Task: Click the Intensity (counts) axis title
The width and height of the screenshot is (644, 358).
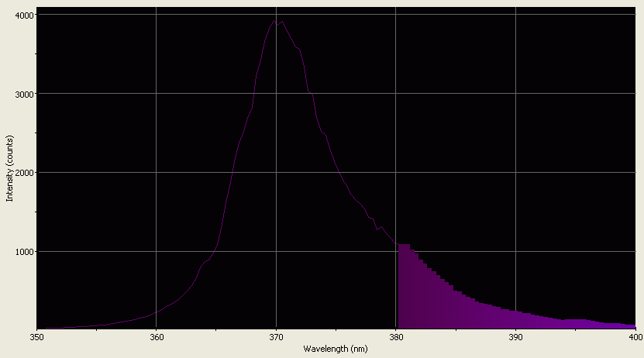Action: point(9,168)
